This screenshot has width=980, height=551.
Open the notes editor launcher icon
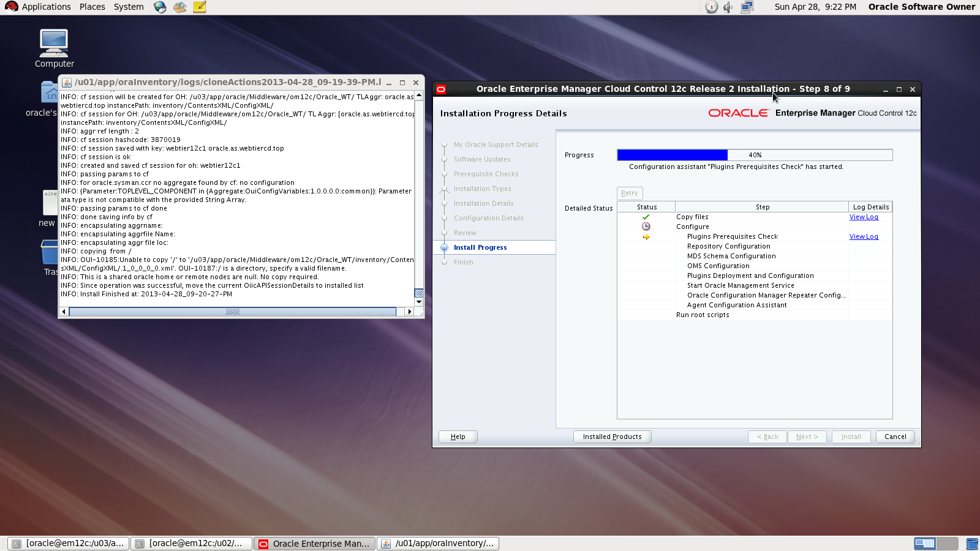click(x=200, y=7)
